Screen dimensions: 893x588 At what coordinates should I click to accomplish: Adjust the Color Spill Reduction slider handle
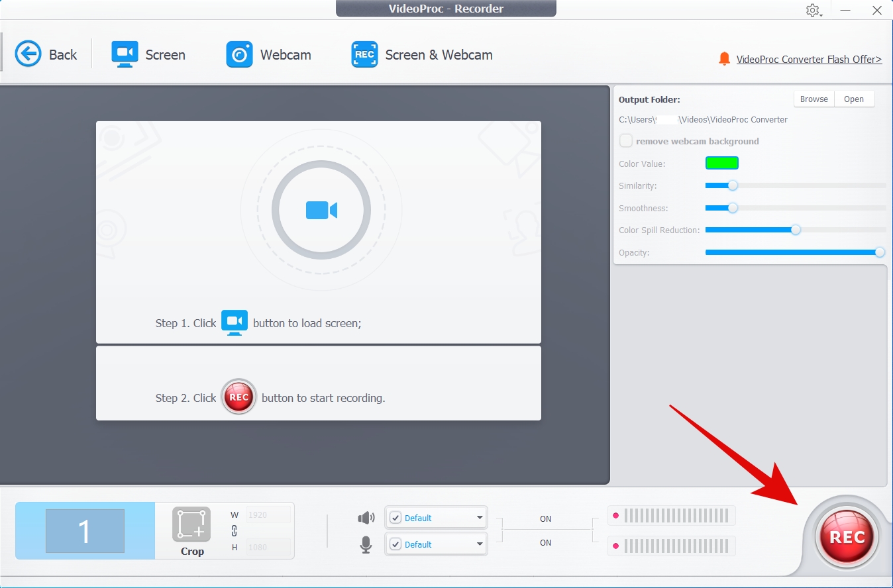click(796, 230)
